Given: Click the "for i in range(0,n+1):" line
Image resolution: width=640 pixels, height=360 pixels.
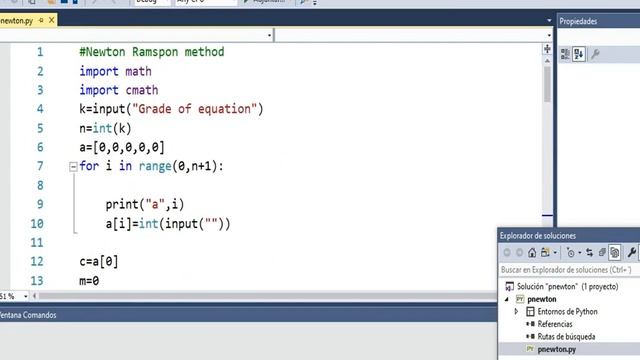Looking at the screenshot, I should (x=151, y=166).
